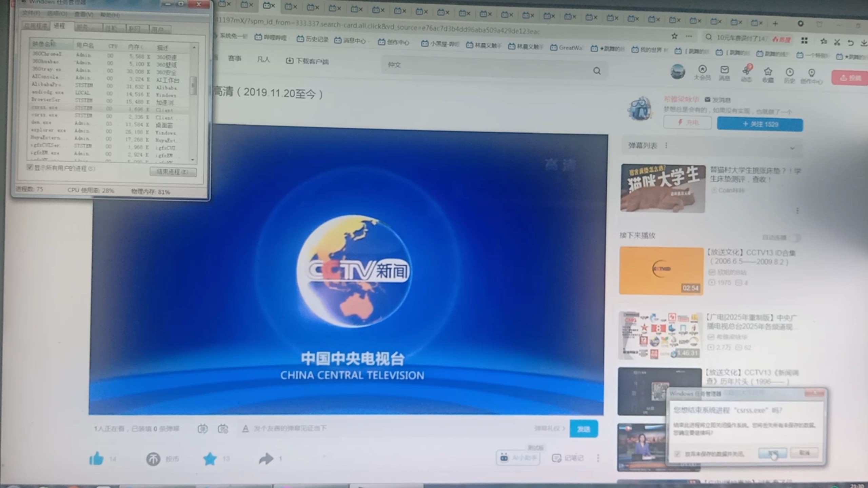
Task: Click the uploader's avatar 希雅梁咏华
Action: point(639,108)
